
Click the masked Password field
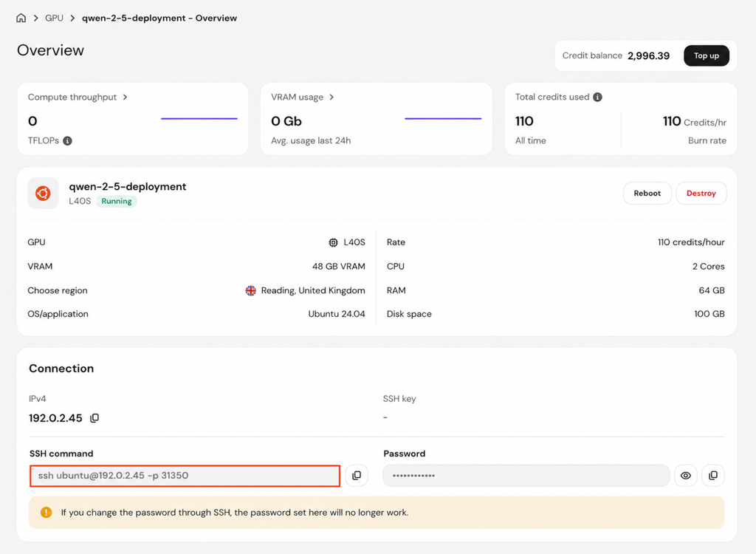[526, 476]
